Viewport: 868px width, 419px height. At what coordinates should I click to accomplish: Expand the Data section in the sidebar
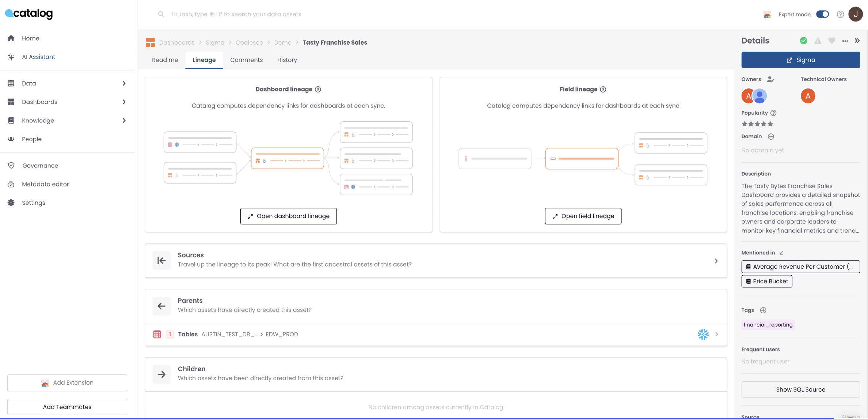(x=124, y=83)
